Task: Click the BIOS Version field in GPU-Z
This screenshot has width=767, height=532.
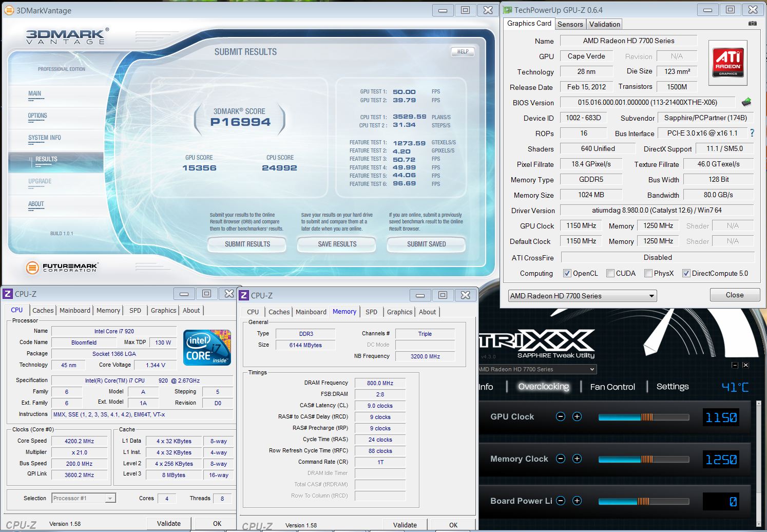Action: (x=647, y=102)
